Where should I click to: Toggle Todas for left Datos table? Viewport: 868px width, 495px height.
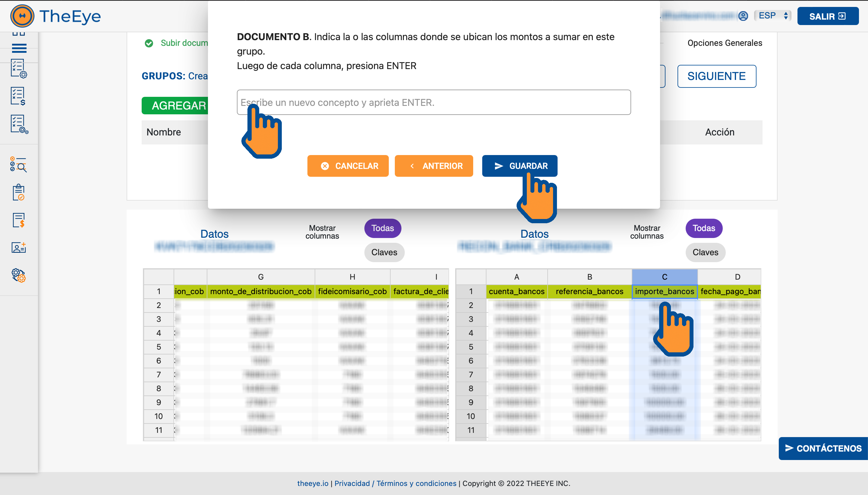pos(382,228)
